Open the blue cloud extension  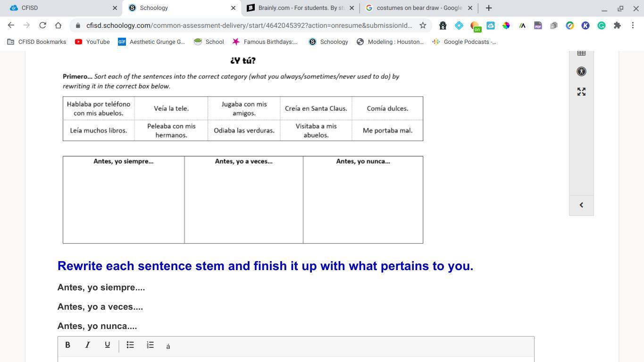[x=491, y=25]
